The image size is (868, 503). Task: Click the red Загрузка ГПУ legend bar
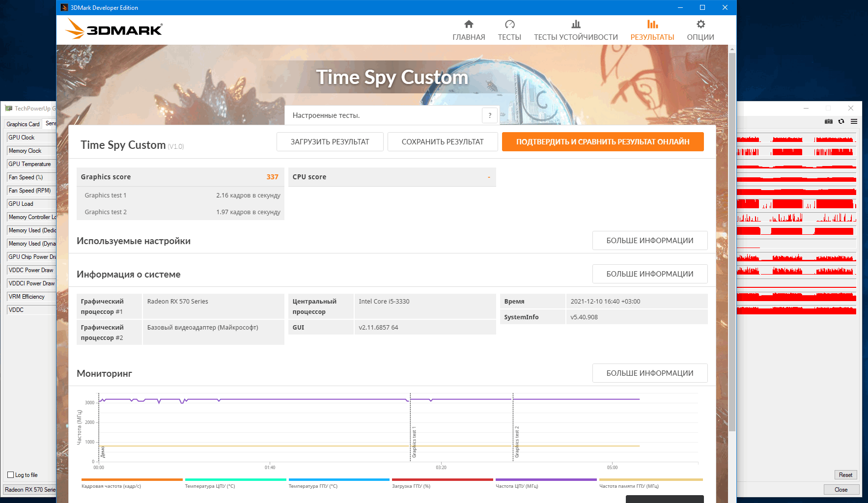pyautogui.click(x=443, y=479)
